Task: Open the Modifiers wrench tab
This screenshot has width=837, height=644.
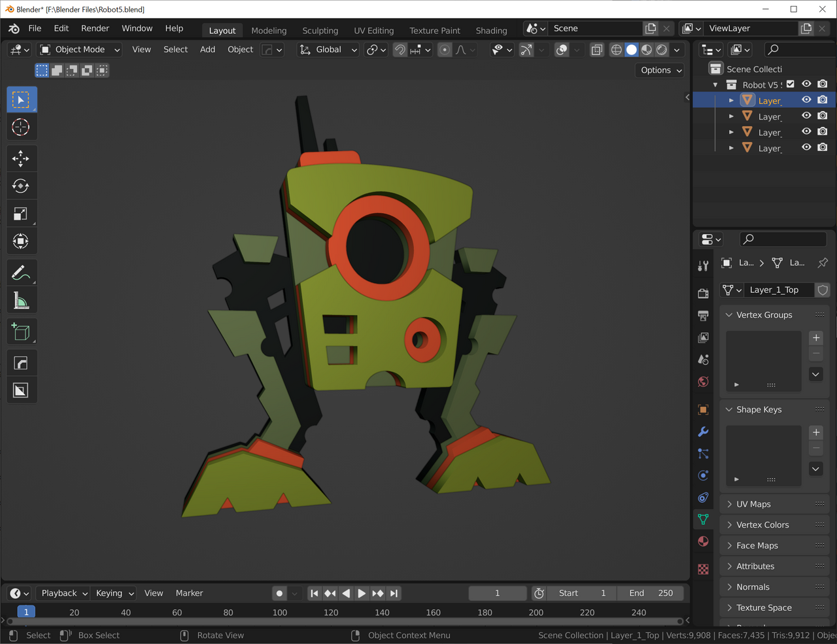Action: 704,432
